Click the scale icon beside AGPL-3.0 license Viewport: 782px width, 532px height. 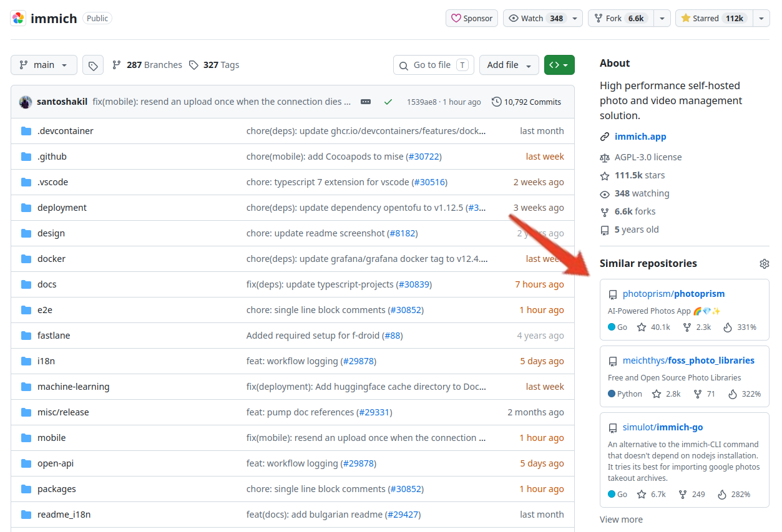pyautogui.click(x=604, y=157)
